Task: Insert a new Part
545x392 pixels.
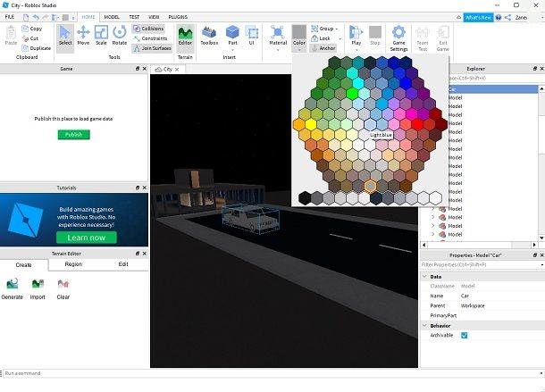Action: 232,36
